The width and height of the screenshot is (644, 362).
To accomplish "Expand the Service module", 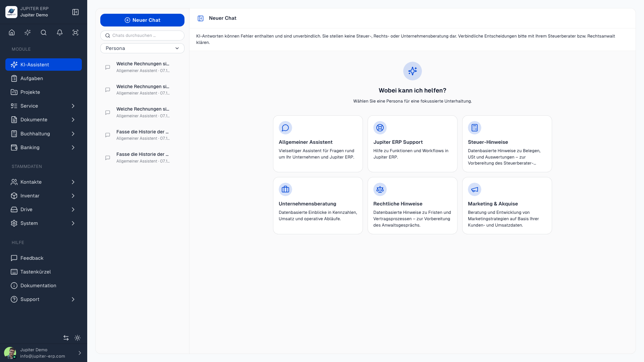I will tap(44, 106).
